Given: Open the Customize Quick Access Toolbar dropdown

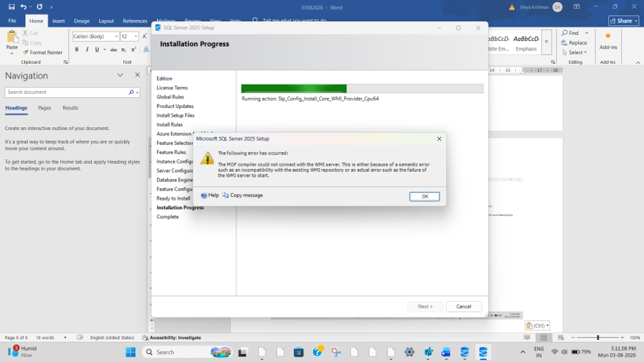Looking at the screenshot, I should coord(51,7).
